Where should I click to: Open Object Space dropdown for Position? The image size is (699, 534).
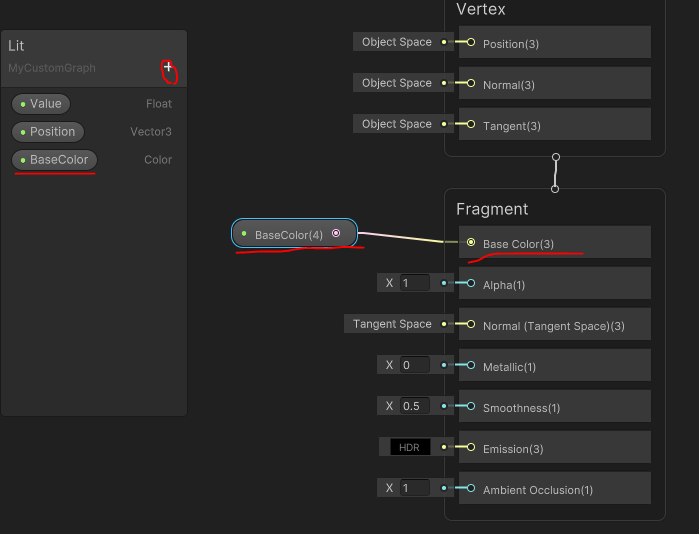(397, 42)
